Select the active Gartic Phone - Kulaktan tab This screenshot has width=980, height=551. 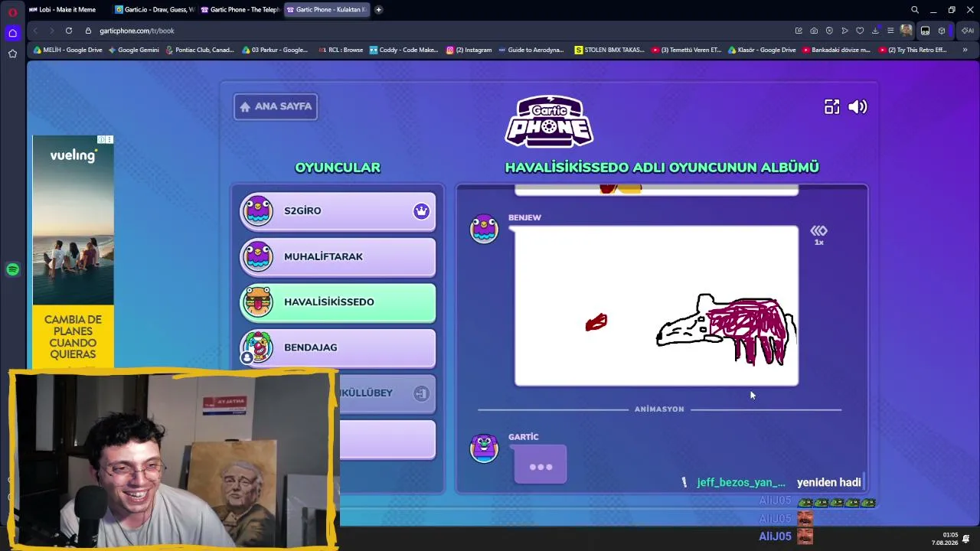[x=327, y=9]
